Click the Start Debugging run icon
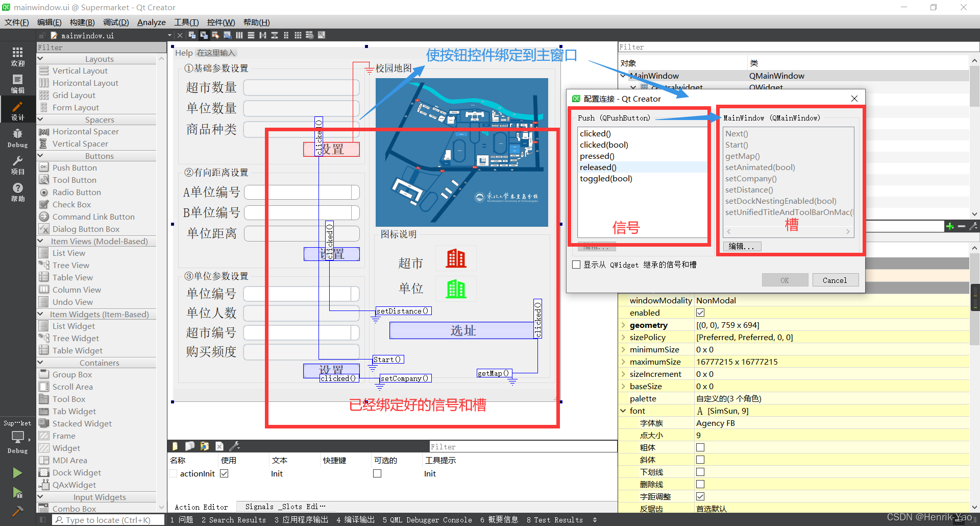The image size is (980, 526). 17,493
